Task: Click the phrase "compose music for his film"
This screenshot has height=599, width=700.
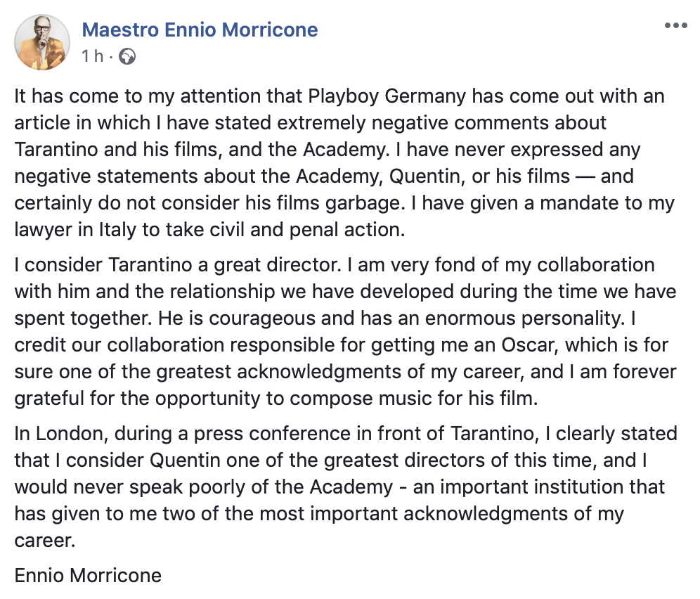Action: click(x=413, y=399)
